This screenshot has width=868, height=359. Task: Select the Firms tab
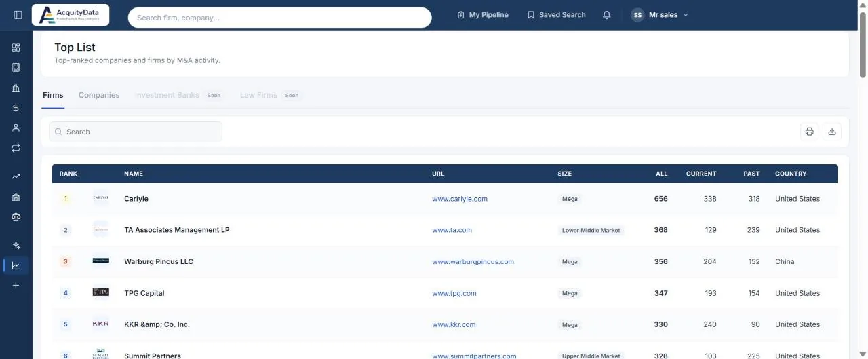(x=53, y=95)
